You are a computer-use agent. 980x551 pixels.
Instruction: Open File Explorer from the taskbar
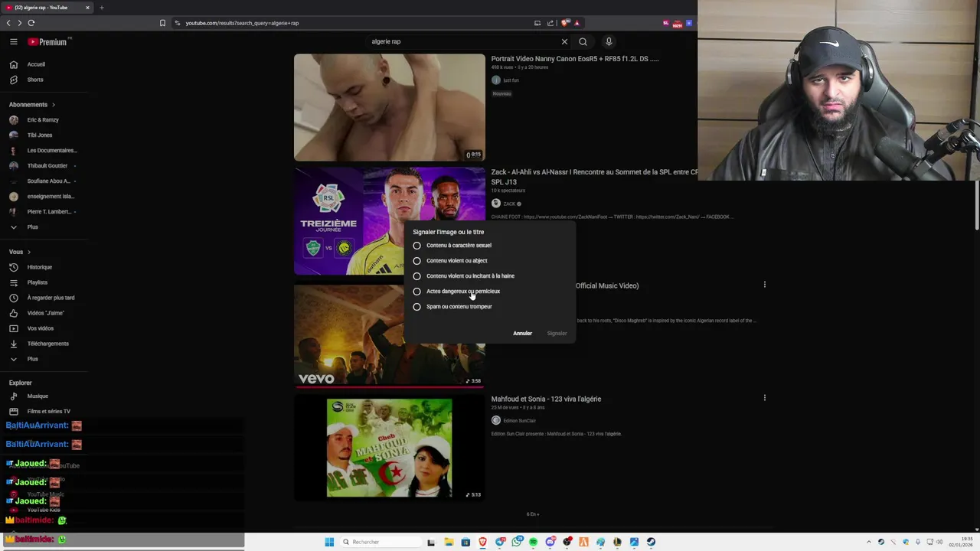(x=449, y=542)
